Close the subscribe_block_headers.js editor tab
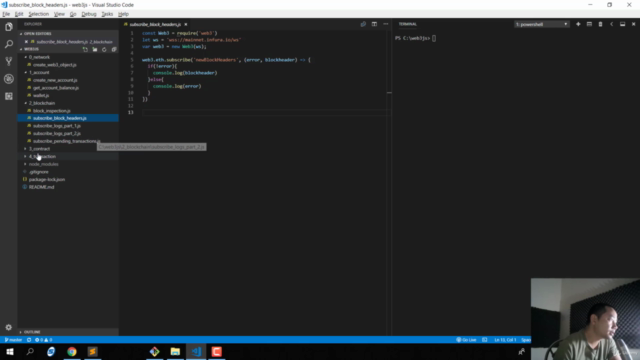 coord(186,24)
